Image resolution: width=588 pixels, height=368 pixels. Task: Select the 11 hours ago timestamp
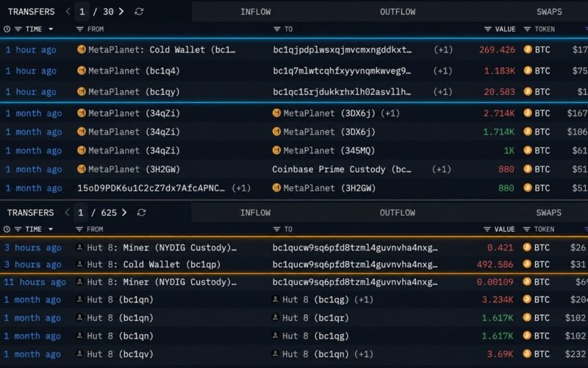(35, 282)
